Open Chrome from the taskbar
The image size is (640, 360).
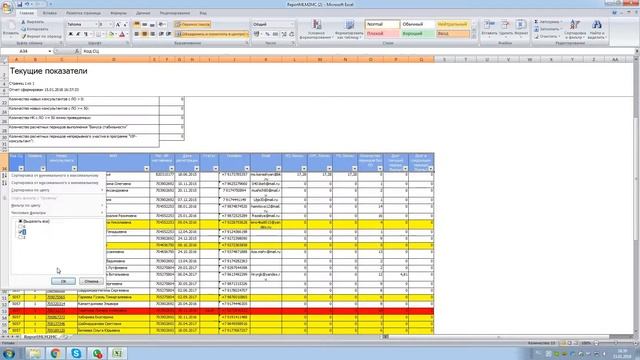coord(55,353)
